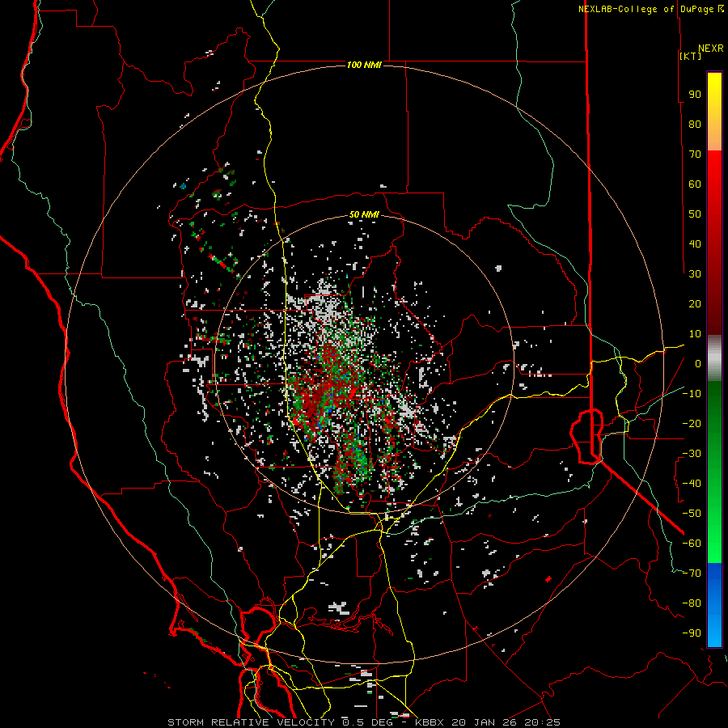Select the 50 value on velocity scale
This screenshot has height=728, width=728.
pyautogui.click(x=695, y=214)
